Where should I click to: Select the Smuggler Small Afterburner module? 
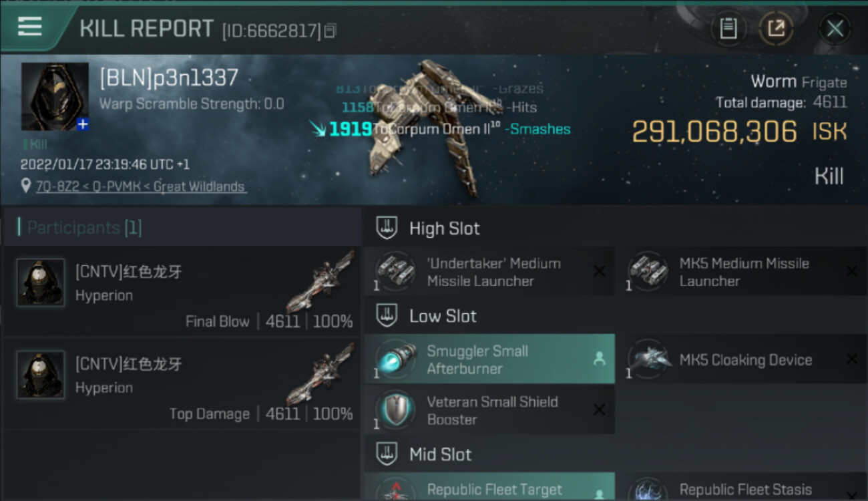(x=489, y=359)
